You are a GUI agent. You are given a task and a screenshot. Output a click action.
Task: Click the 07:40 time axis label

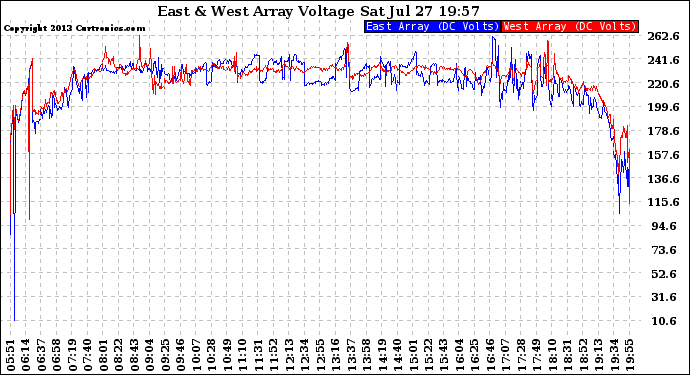pos(88,355)
